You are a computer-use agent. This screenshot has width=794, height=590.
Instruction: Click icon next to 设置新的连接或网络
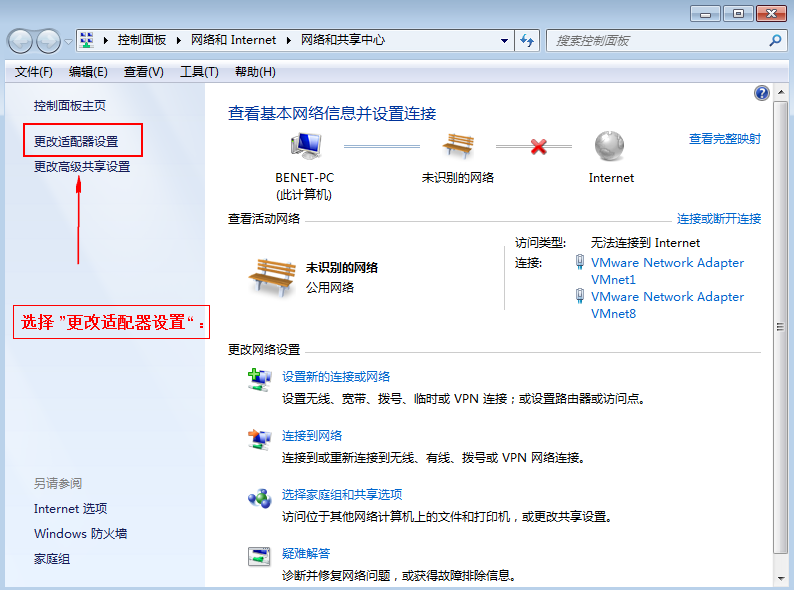pyautogui.click(x=260, y=380)
